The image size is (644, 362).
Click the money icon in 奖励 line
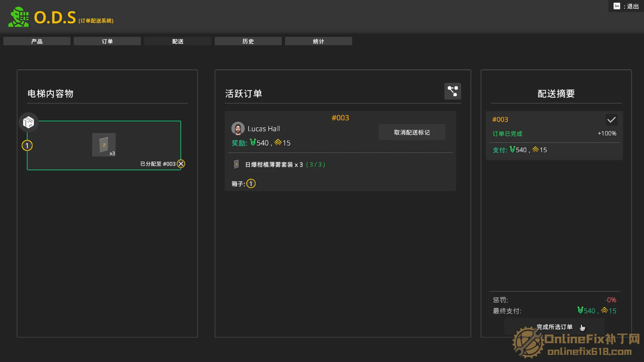point(253,142)
